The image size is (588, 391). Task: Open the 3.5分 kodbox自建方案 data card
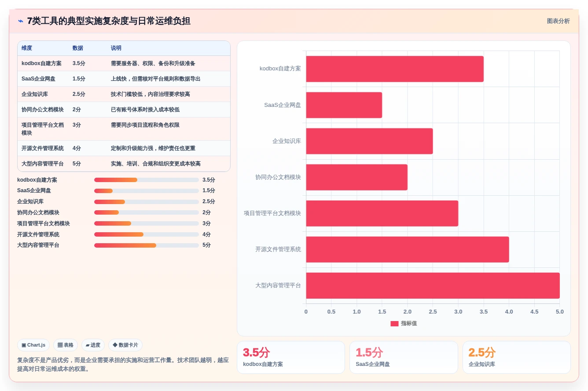point(291,358)
